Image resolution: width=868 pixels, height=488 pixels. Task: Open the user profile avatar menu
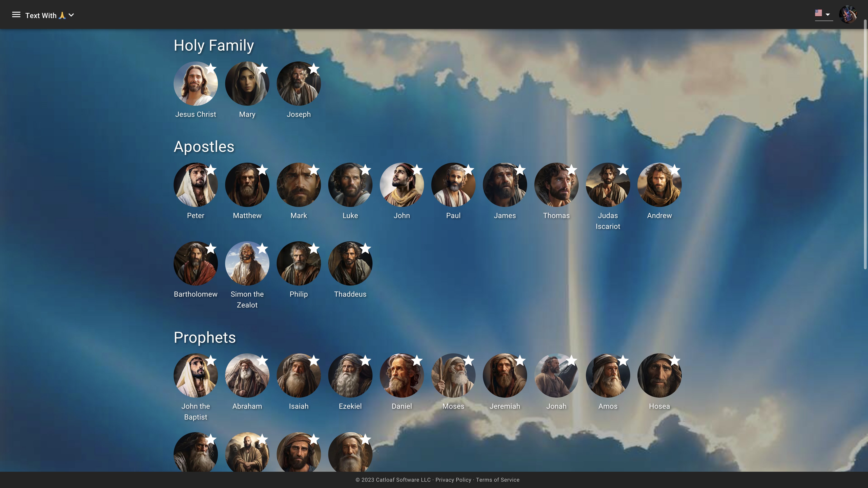tap(848, 14)
